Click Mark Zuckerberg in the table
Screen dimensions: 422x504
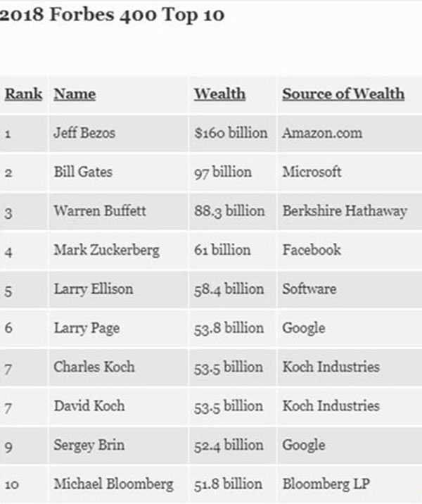point(105,250)
